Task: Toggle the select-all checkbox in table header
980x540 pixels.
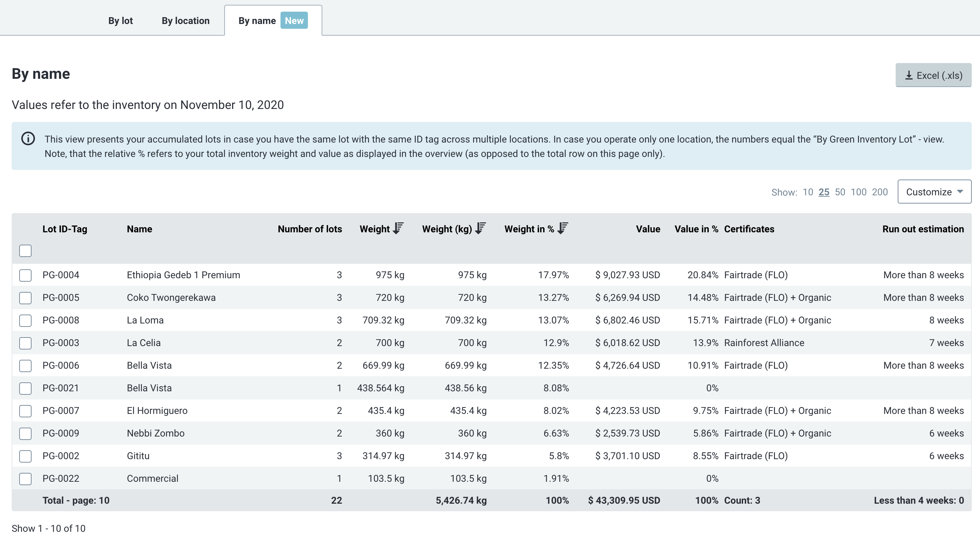Action: coord(25,250)
